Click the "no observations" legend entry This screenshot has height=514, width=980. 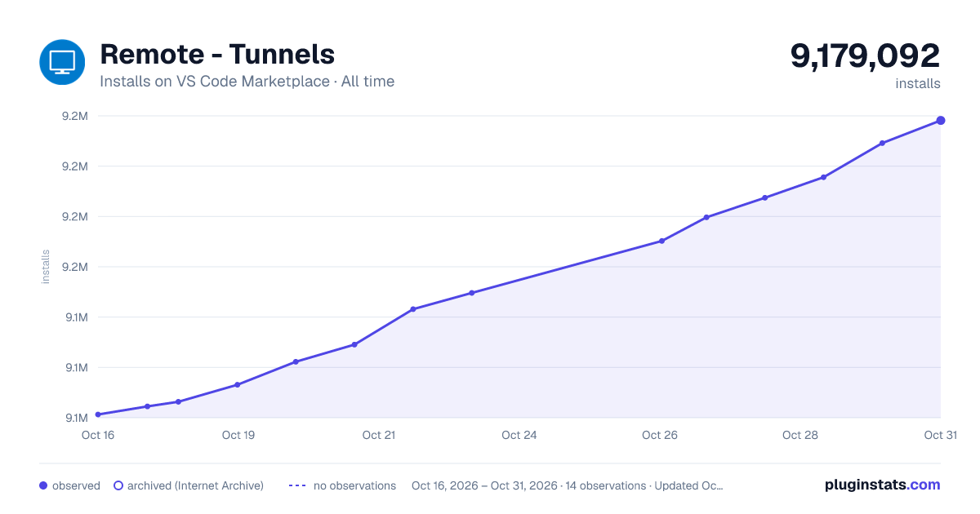click(342, 485)
